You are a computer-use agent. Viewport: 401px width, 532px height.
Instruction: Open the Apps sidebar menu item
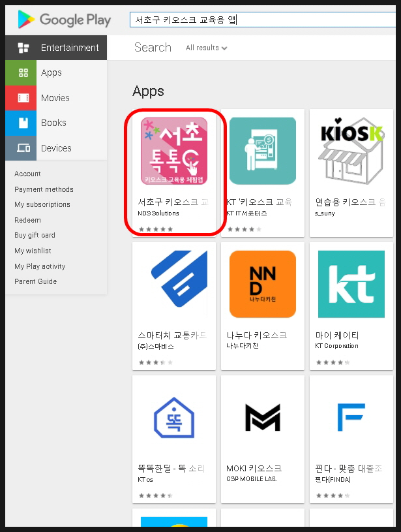[51, 72]
